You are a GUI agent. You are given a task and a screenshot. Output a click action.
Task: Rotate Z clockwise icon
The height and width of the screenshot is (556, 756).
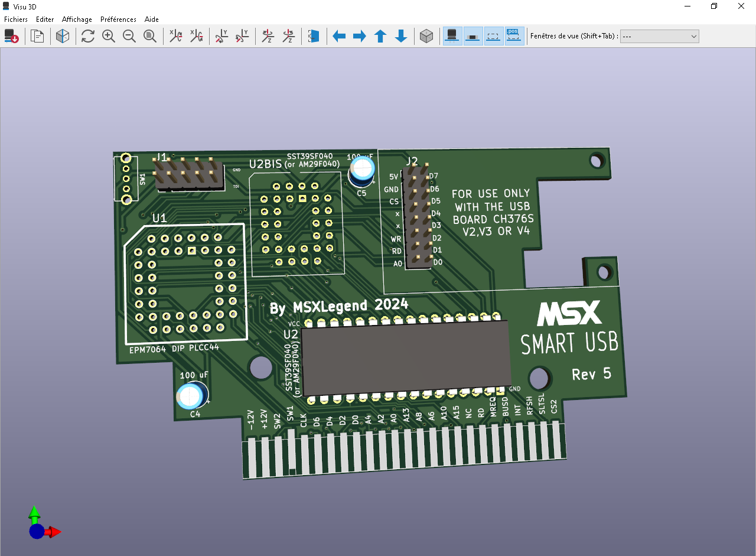tap(268, 36)
